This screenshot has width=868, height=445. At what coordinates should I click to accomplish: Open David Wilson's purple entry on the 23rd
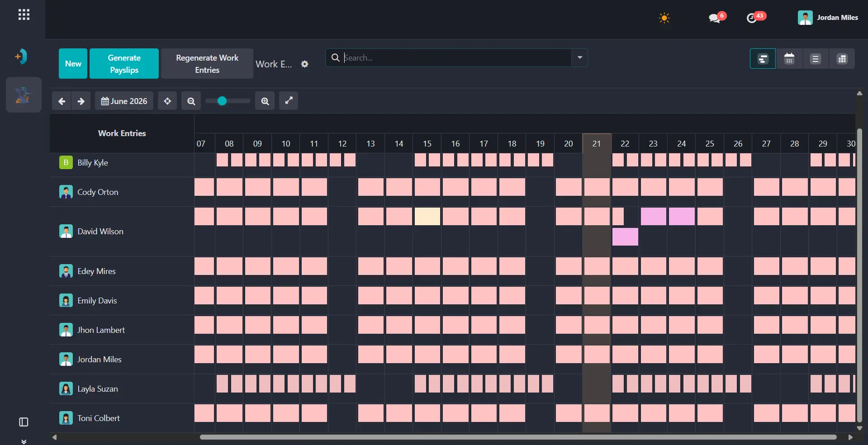(653, 216)
